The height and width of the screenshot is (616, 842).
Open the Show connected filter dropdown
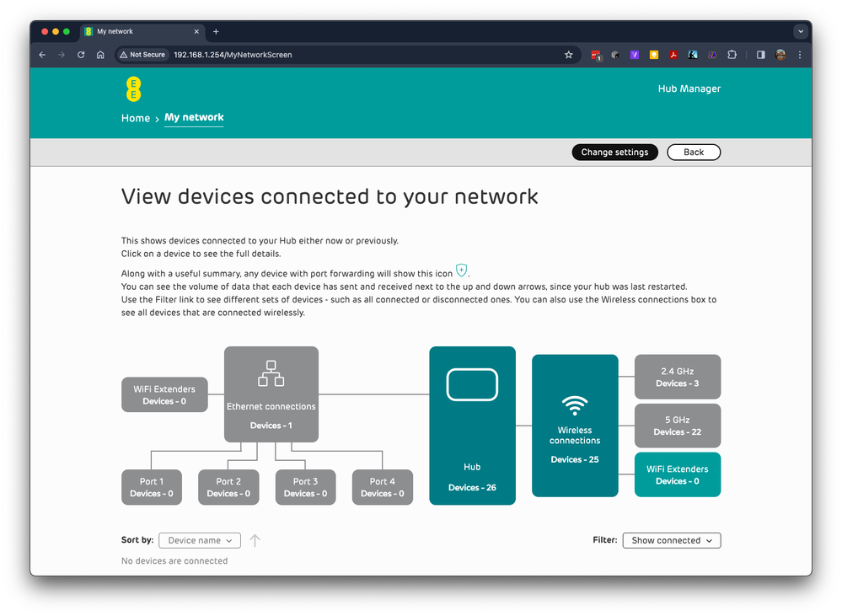(671, 540)
